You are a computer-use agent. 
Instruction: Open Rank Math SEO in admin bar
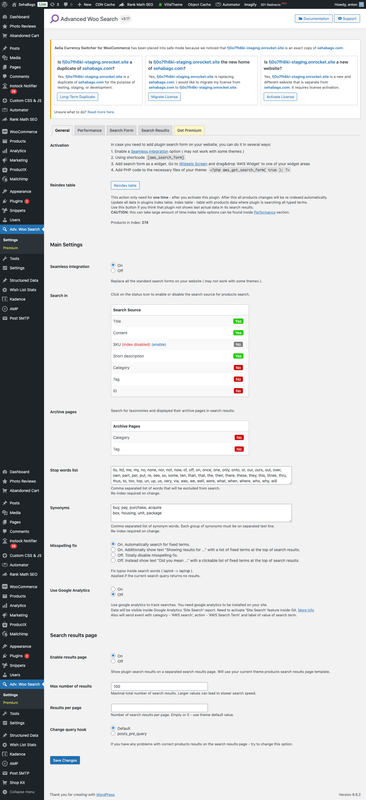pos(137,4)
